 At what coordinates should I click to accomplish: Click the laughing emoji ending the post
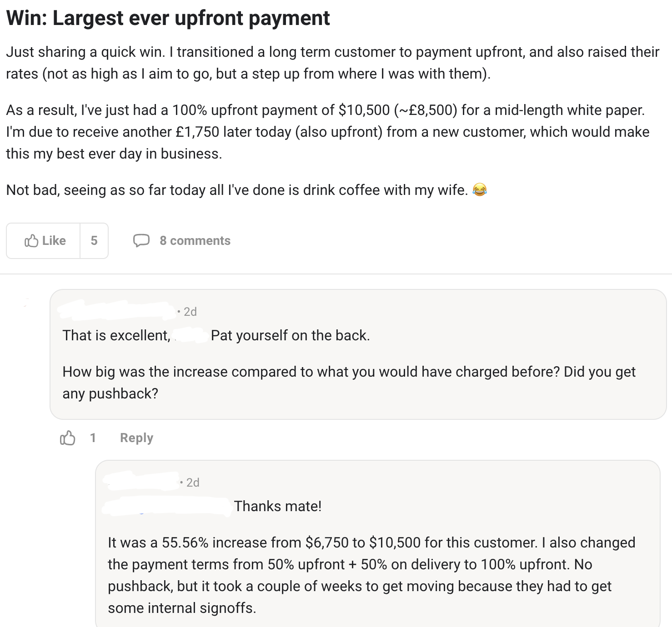click(480, 190)
